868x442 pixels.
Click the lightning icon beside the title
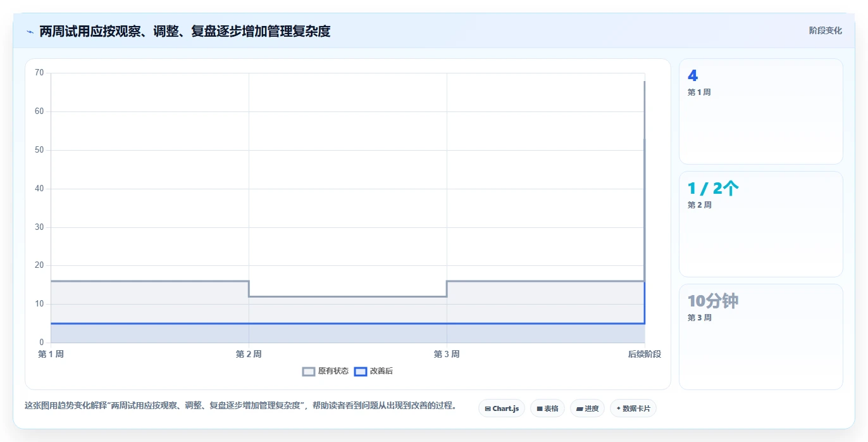30,31
